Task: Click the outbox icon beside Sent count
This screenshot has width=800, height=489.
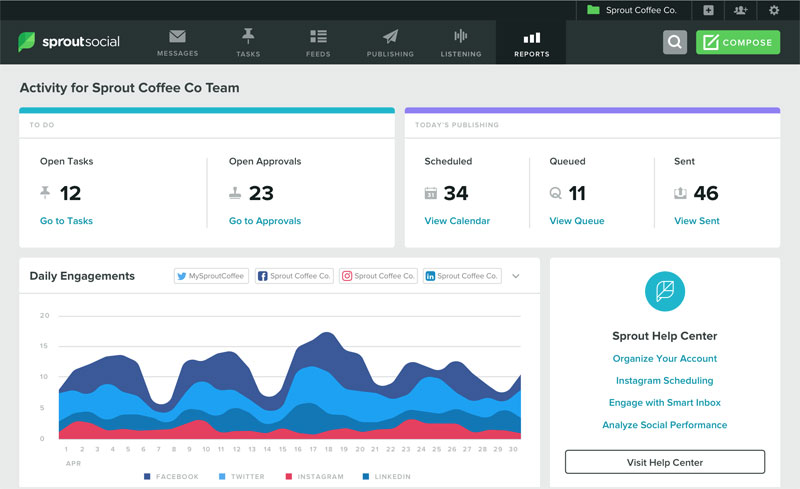Action: [680, 193]
